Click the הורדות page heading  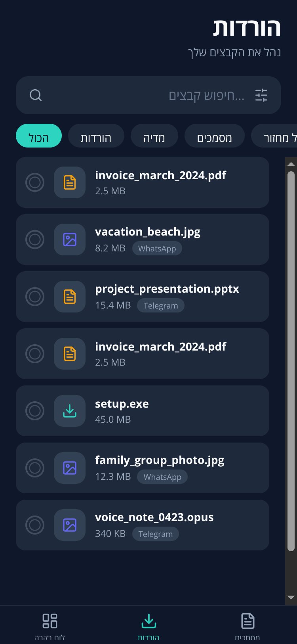[x=247, y=28]
